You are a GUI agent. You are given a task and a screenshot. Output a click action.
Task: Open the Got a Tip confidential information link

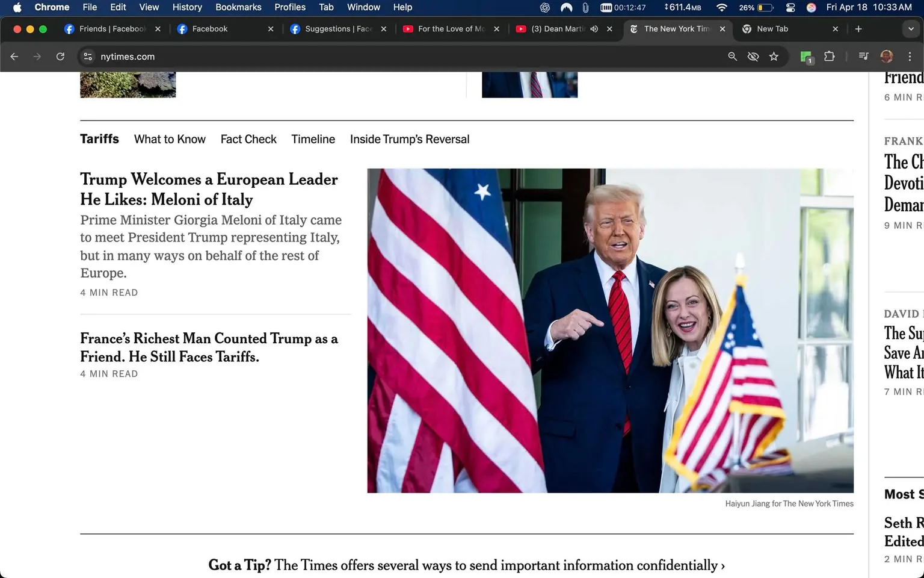(466, 565)
